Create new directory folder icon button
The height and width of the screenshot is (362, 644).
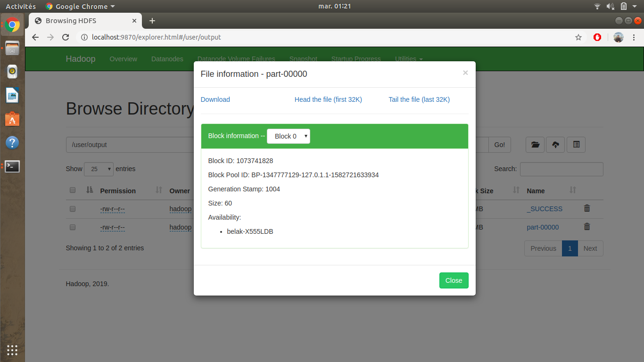pos(535,145)
